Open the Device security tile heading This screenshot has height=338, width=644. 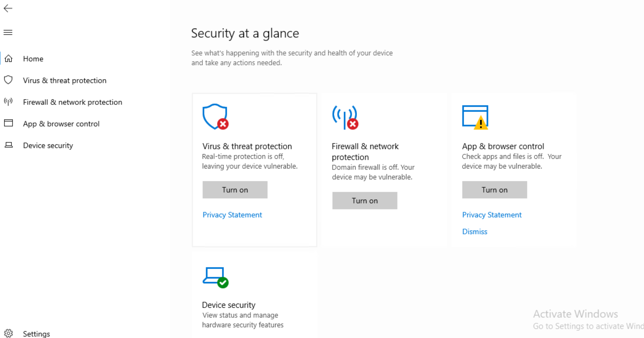(229, 305)
